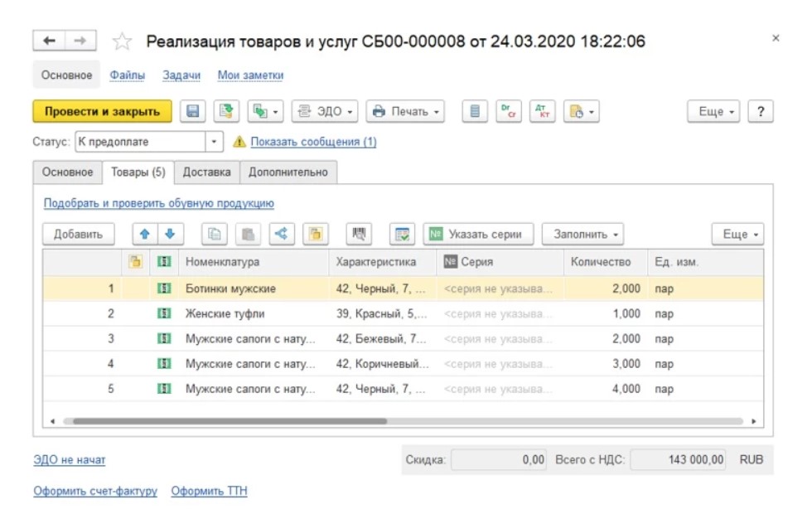Open the ЭДО dropdown menu
The image size is (812, 509).
click(326, 112)
